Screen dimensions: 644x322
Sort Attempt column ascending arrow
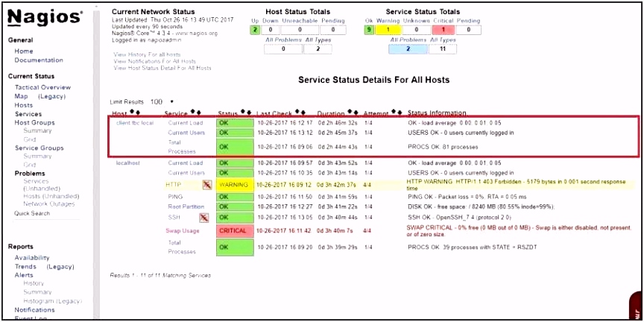394,112
